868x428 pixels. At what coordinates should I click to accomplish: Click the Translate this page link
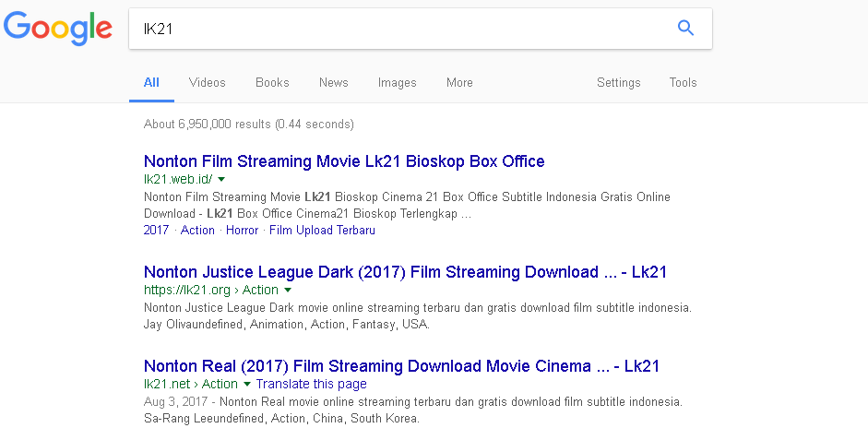[311, 385]
